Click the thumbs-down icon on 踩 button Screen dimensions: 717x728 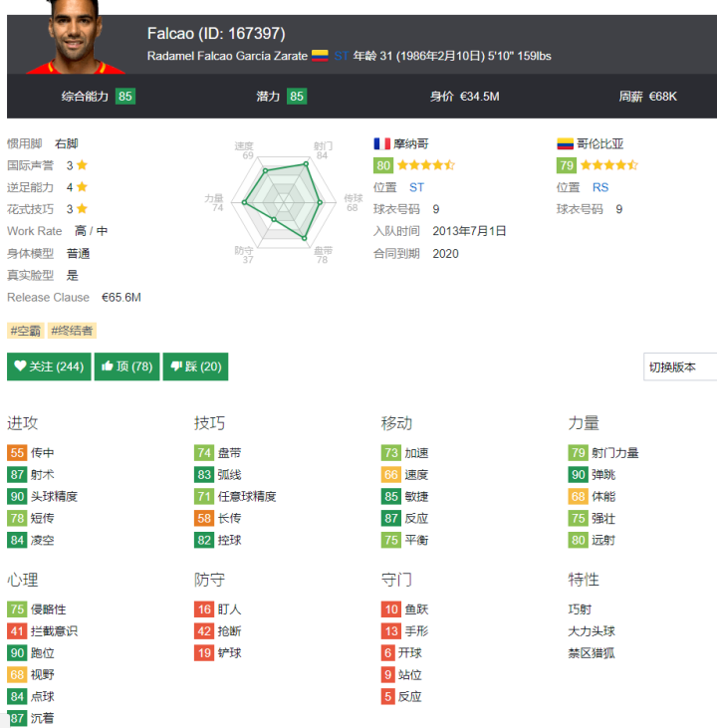pos(176,366)
